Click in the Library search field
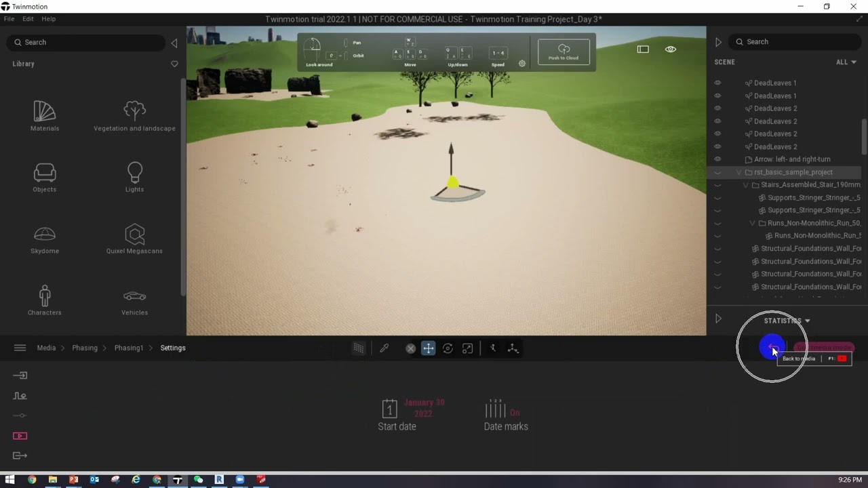This screenshot has width=868, height=488. (86, 42)
